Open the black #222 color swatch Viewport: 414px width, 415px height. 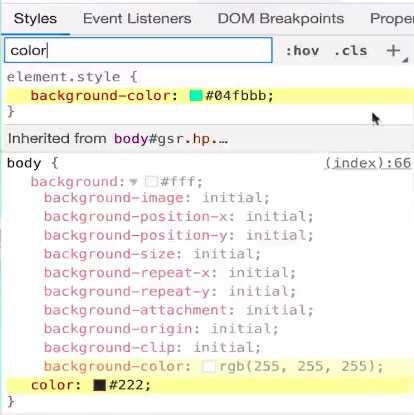(99, 385)
